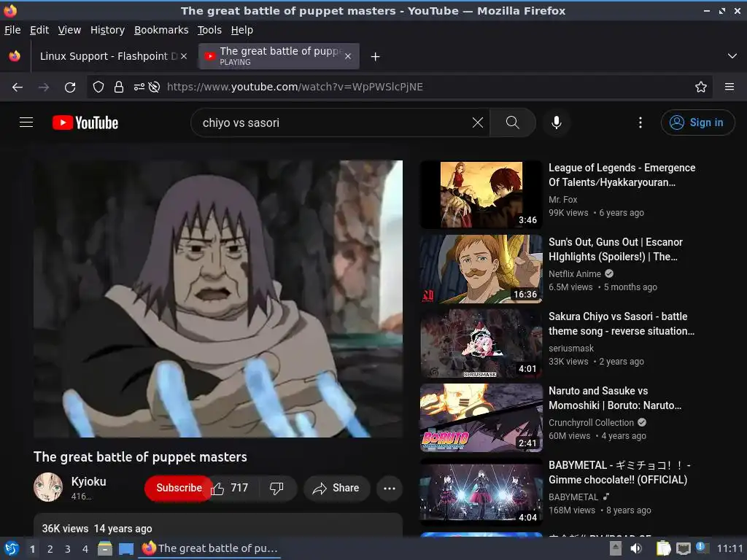The height and width of the screenshot is (560, 747).
Task: Open the Help menu
Action: [x=242, y=30]
